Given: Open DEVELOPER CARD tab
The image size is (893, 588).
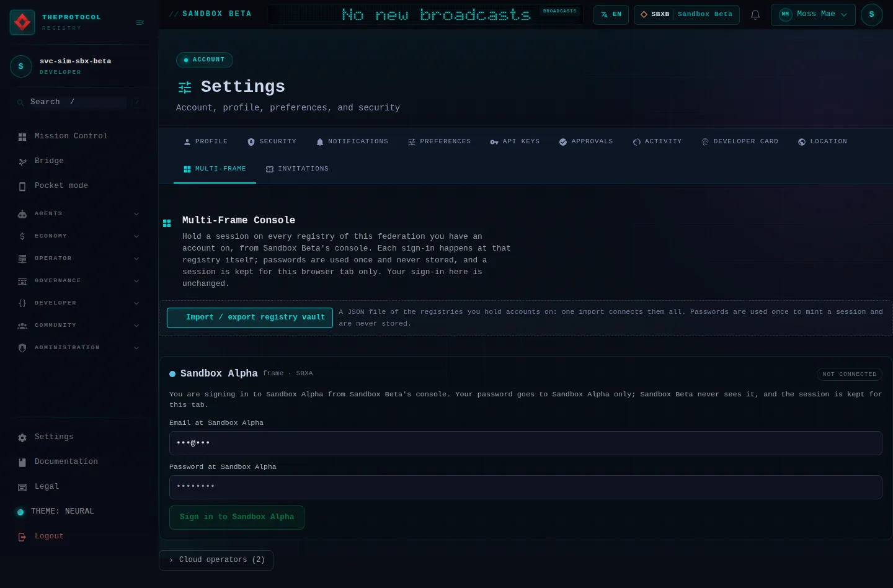Looking at the screenshot, I should [x=739, y=142].
